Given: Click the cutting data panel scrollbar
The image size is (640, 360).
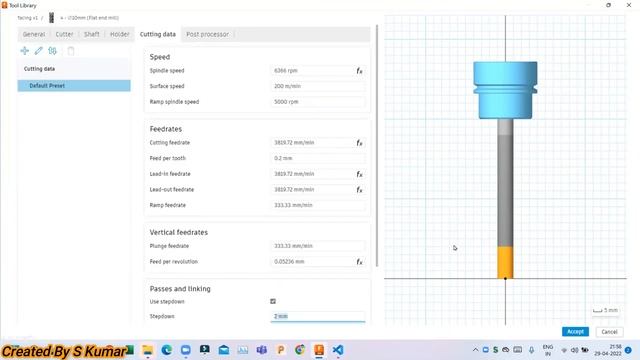Looking at the screenshot, I should (x=377, y=146).
